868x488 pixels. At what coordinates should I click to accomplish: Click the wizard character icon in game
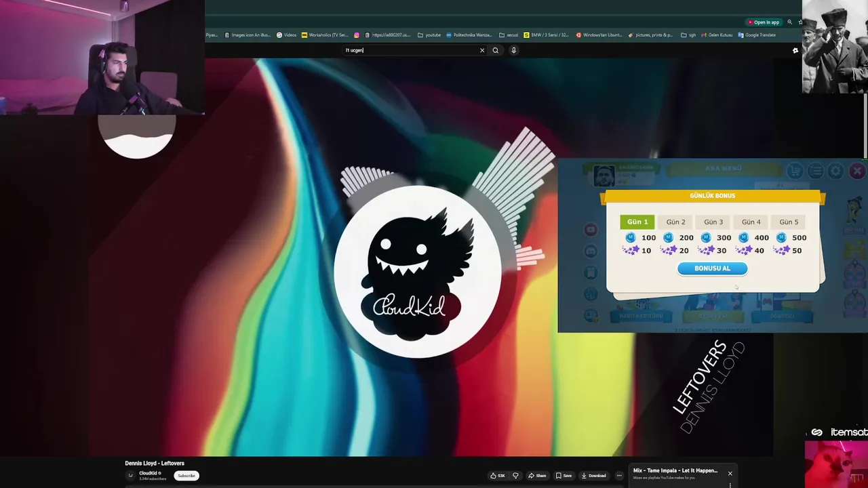pyautogui.click(x=854, y=210)
